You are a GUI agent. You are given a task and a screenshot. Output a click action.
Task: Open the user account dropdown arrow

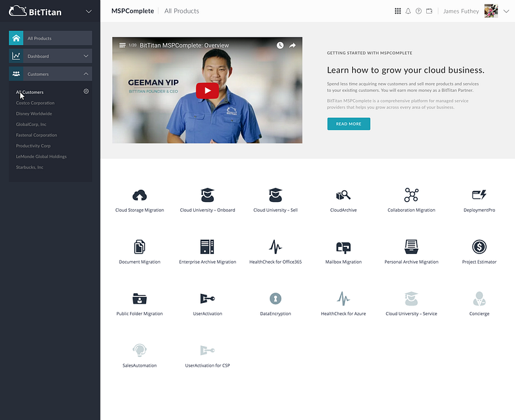(507, 11)
